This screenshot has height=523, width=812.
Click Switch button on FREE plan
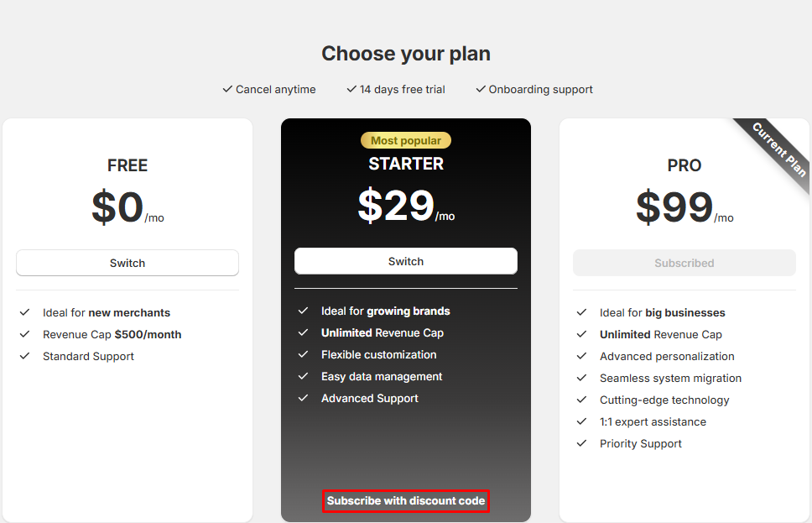pyautogui.click(x=128, y=263)
